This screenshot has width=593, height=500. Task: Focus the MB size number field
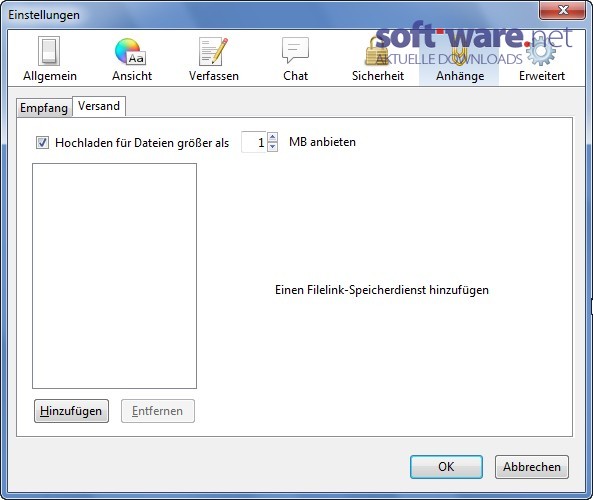[x=254, y=142]
